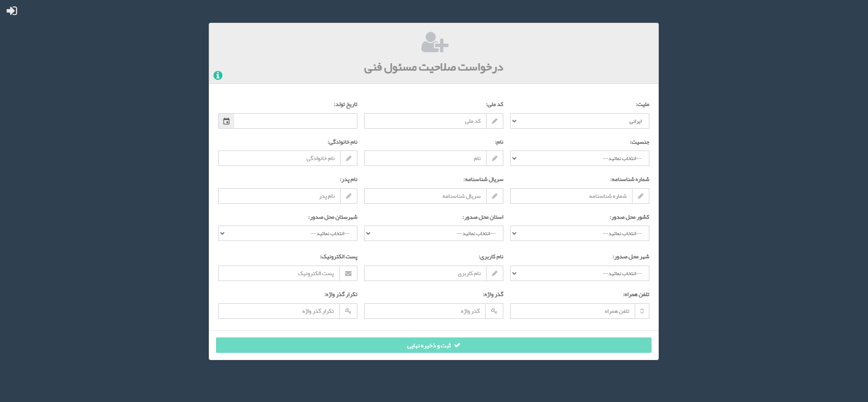868x402 pixels.
Task: Open the جنسیت selection dropdown
Action: click(579, 158)
